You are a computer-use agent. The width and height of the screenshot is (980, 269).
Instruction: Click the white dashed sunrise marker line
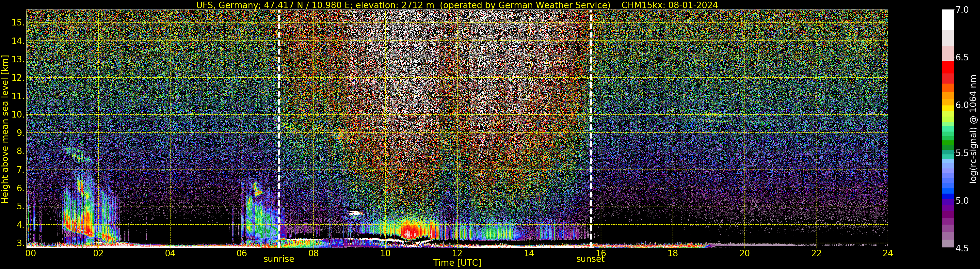[x=279, y=129]
